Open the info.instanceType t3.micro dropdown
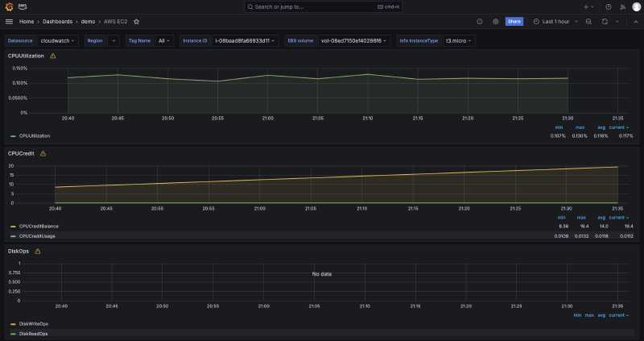Screen dimensions: 644x341 pyautogui.click(x=458, y=41)
